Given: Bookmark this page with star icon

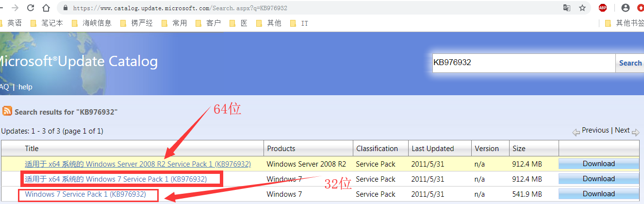Looking at the screenshot, I should tap(582, 8).
